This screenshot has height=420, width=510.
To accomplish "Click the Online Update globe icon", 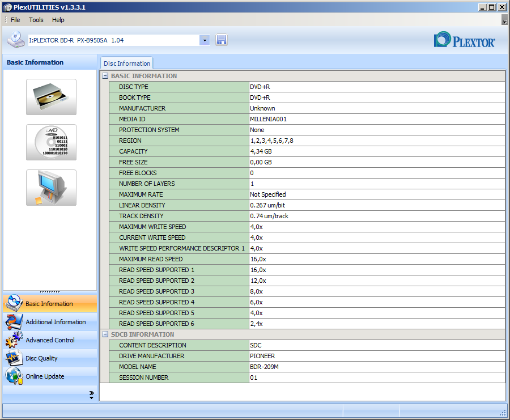I will pyautogui.click(x=14, y=376).
